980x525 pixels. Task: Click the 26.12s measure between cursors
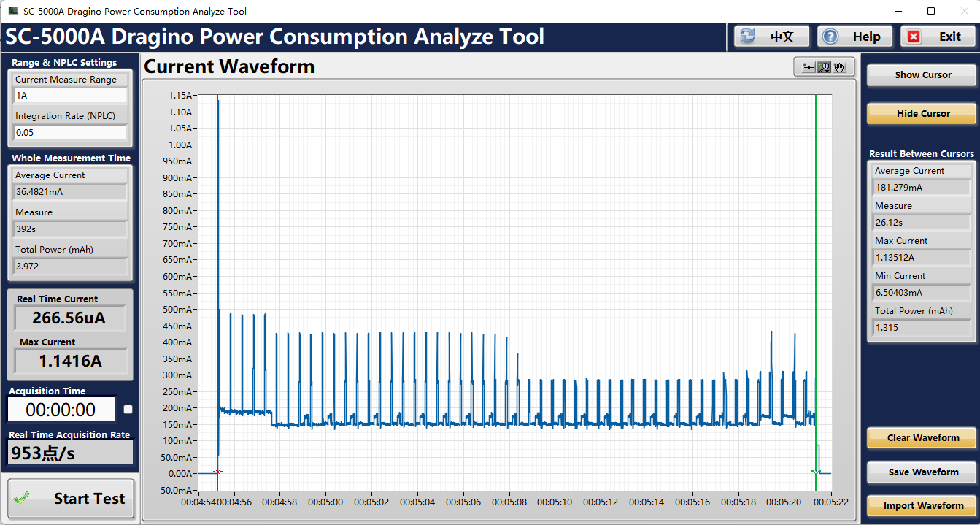(x=922, y=223)
